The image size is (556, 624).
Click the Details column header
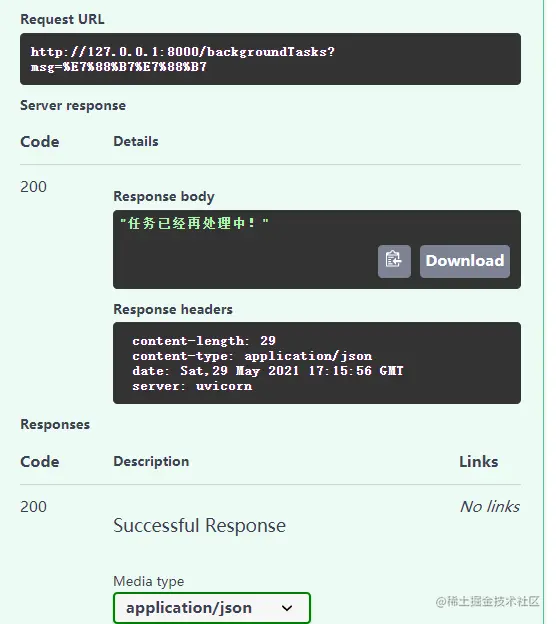click(x=136, y=141)
